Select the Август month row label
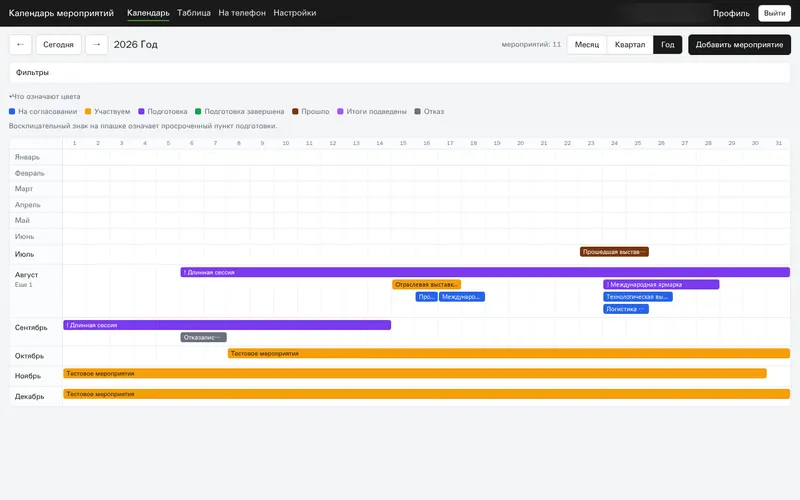The image size is (800, 500). pos(27,274)
